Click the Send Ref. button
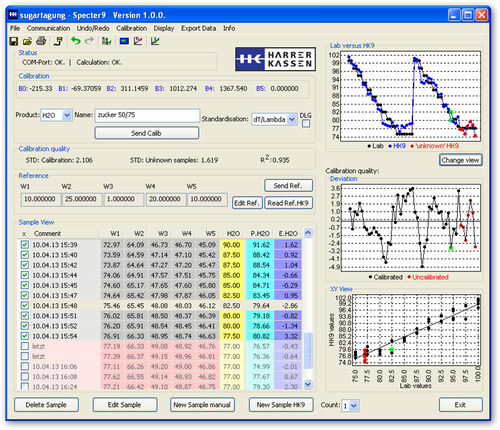 click(288, 186)
